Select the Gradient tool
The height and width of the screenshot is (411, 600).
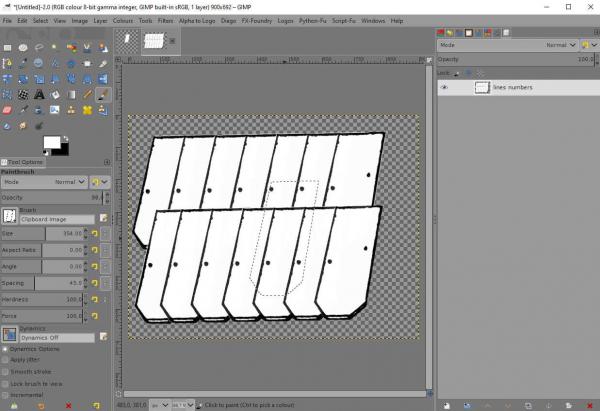(71, 94)
